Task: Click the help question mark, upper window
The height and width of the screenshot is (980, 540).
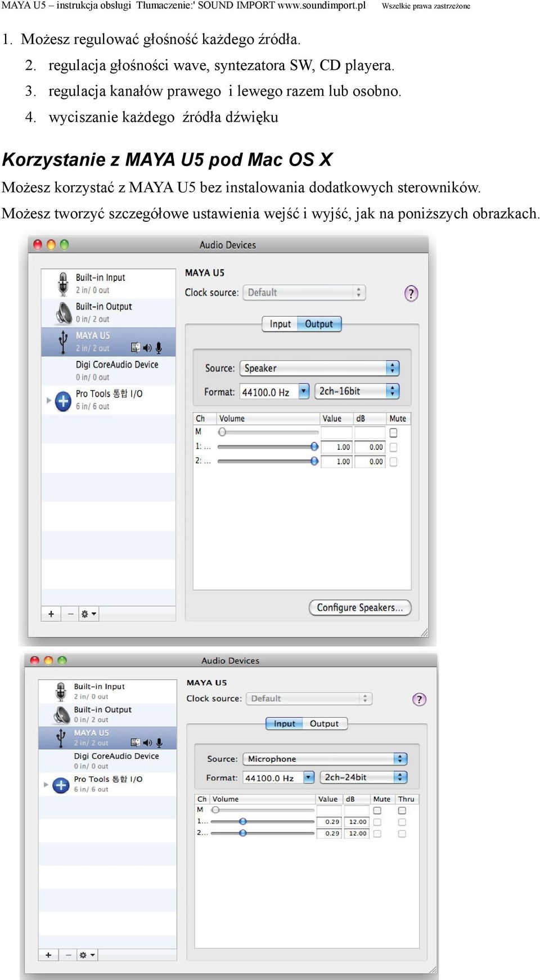Action: coord(411,293)
